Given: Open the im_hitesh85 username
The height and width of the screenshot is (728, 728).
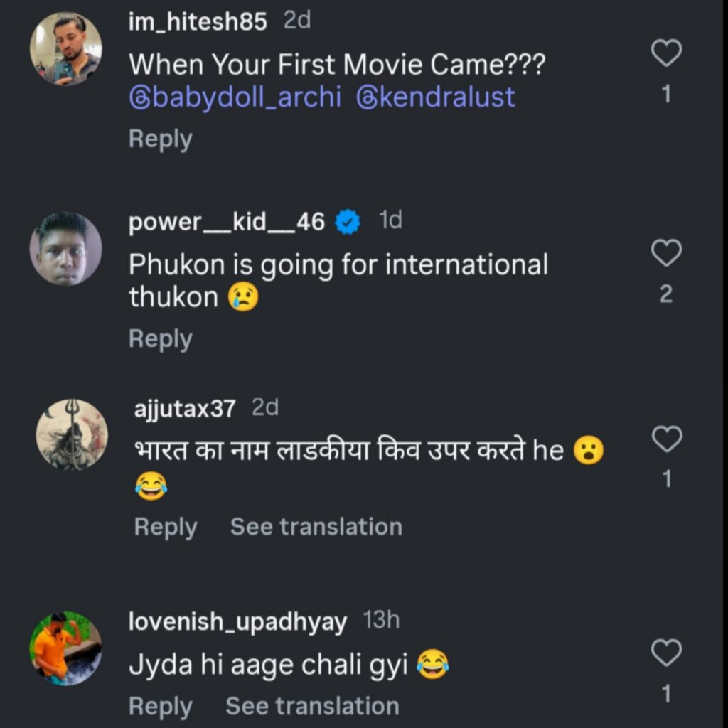Looking at the screenshot, I should click(198, 22).
